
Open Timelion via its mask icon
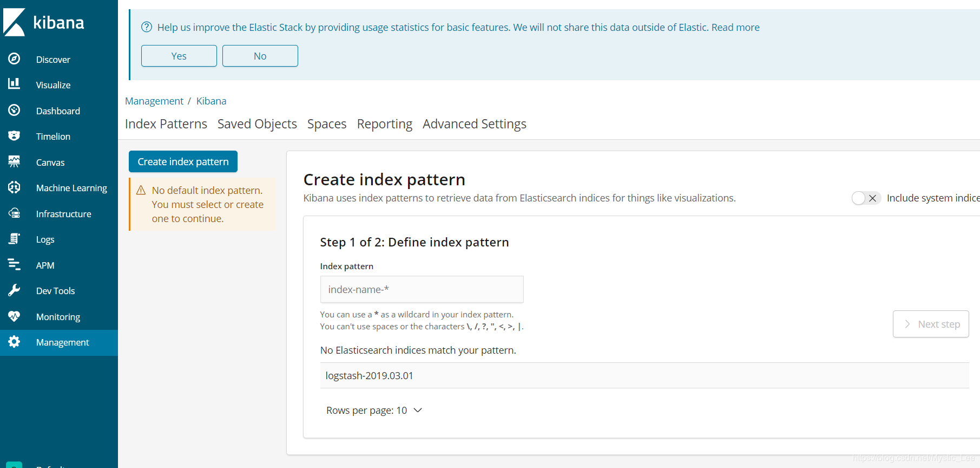point(14,135)
